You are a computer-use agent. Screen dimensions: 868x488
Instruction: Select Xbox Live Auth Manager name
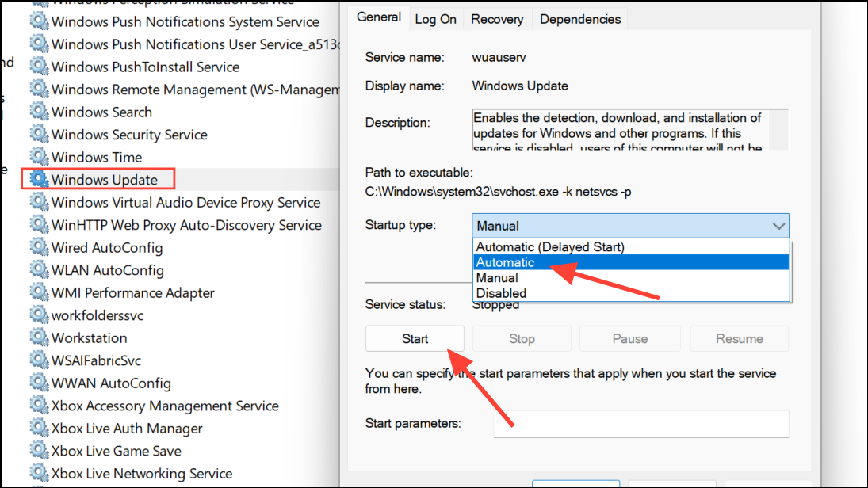click(127, 429)
